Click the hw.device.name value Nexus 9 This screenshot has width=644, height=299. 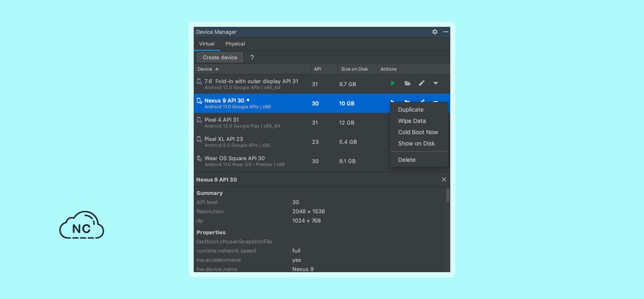point(303,269)
